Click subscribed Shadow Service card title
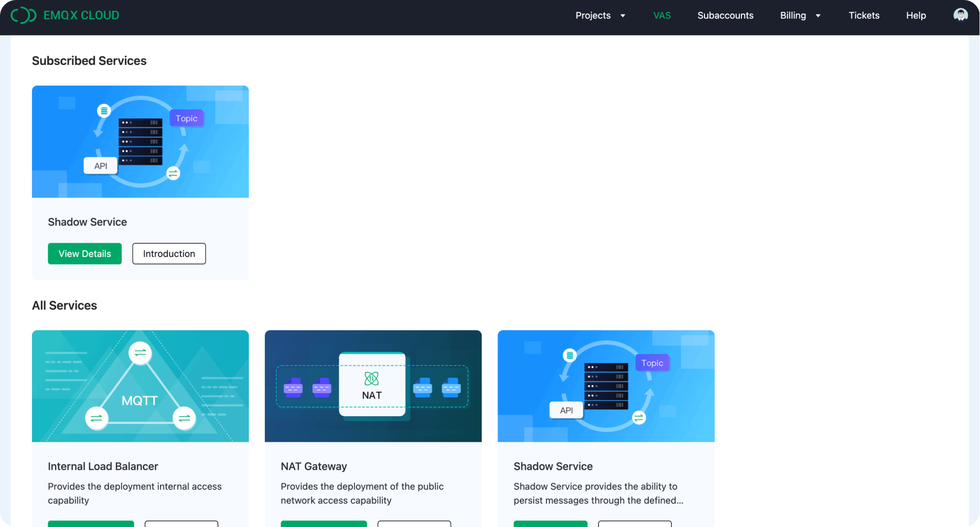This screenshot has width=980, height=527. tap(87, 222)
